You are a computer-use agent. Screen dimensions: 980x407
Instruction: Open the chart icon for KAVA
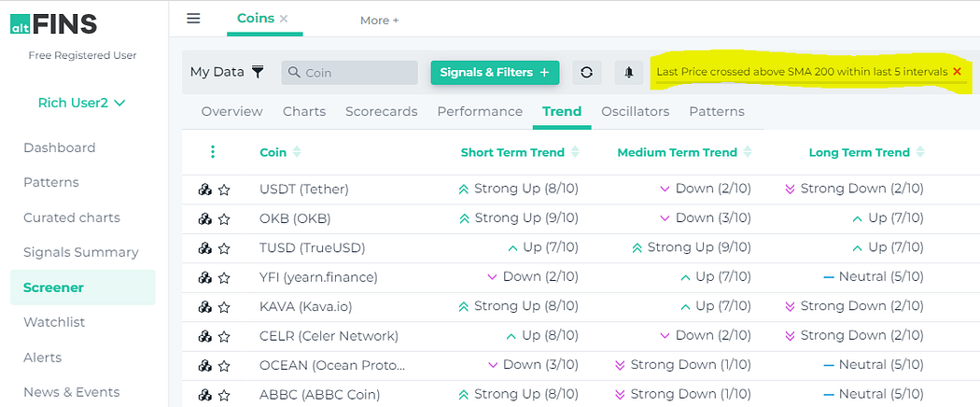[x=205, y=306]
